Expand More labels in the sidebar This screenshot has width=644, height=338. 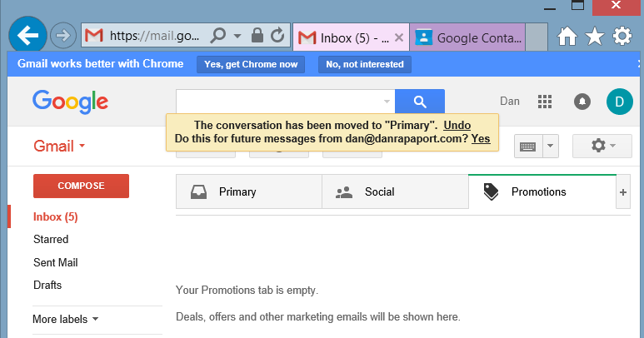click(x=65, y=319)
